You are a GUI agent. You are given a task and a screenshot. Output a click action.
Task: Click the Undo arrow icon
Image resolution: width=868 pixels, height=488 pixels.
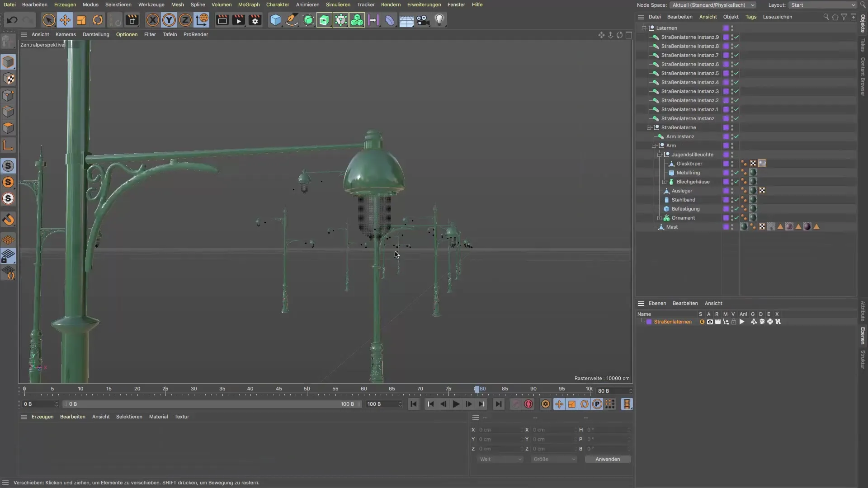click(x=12, y=20)
